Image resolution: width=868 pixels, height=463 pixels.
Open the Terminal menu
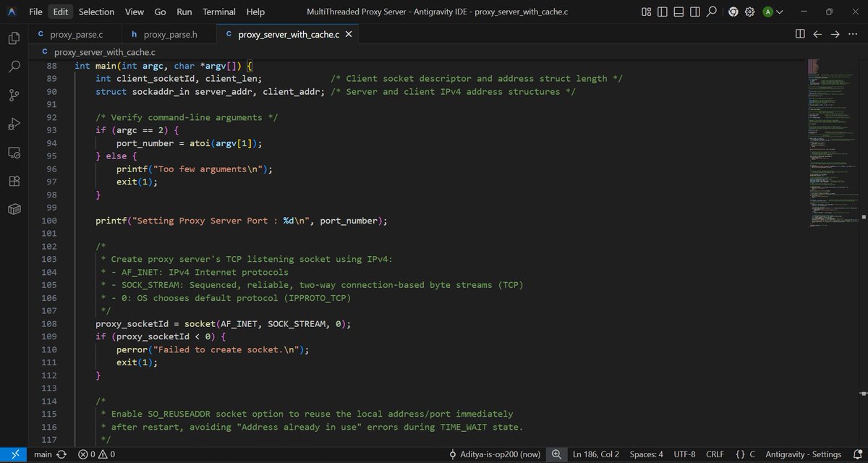[219, 12]
